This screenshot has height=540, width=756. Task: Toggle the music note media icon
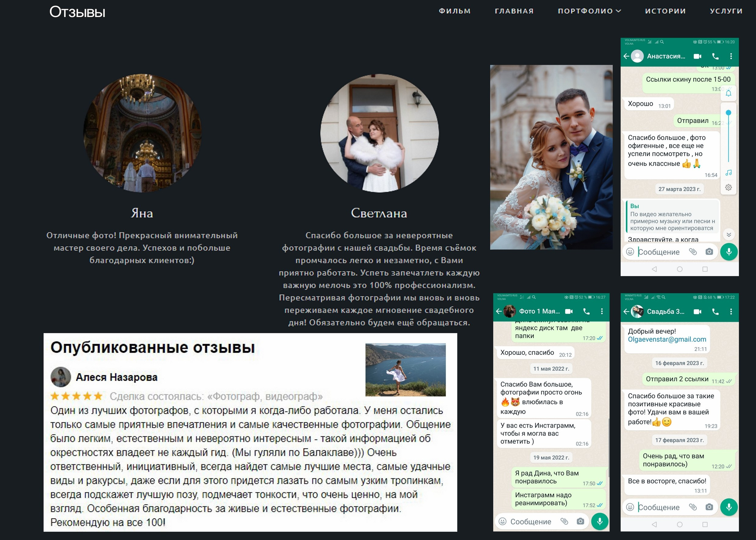pos(728,172)
